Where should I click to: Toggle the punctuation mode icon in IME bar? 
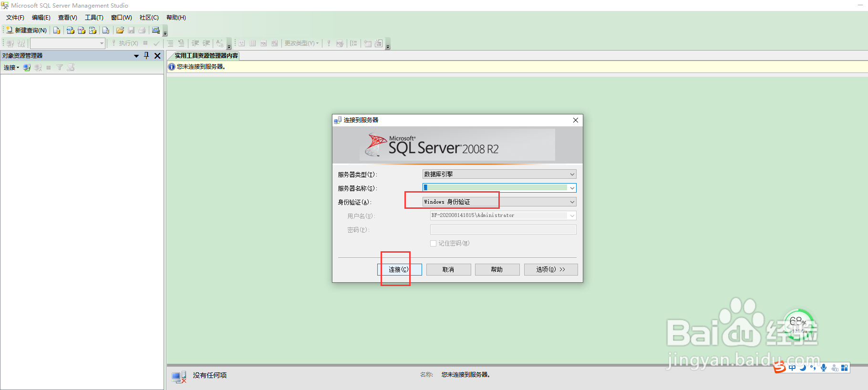click(x=813, y=368)
